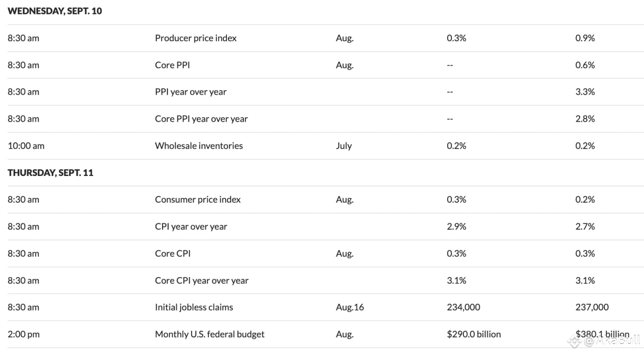
Task: Open Core PPI year over year entry
Action: (x=201, y=119)
